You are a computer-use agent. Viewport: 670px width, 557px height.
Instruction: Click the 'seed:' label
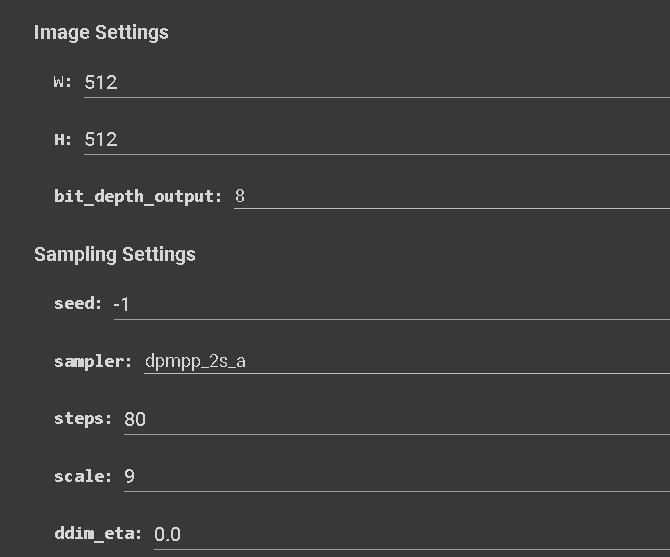(78, 304)
